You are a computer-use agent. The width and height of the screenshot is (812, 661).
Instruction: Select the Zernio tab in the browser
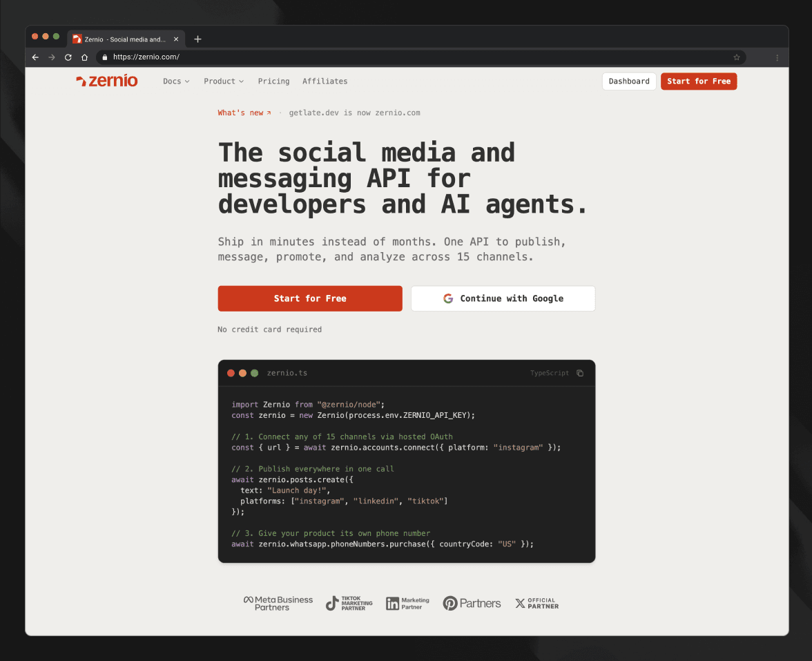[125, 39]
